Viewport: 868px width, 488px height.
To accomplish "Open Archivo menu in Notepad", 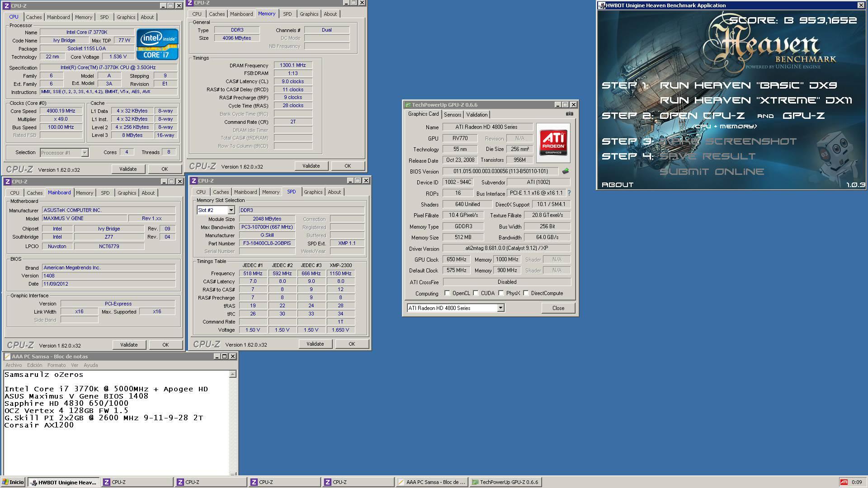I will [14, 365].
